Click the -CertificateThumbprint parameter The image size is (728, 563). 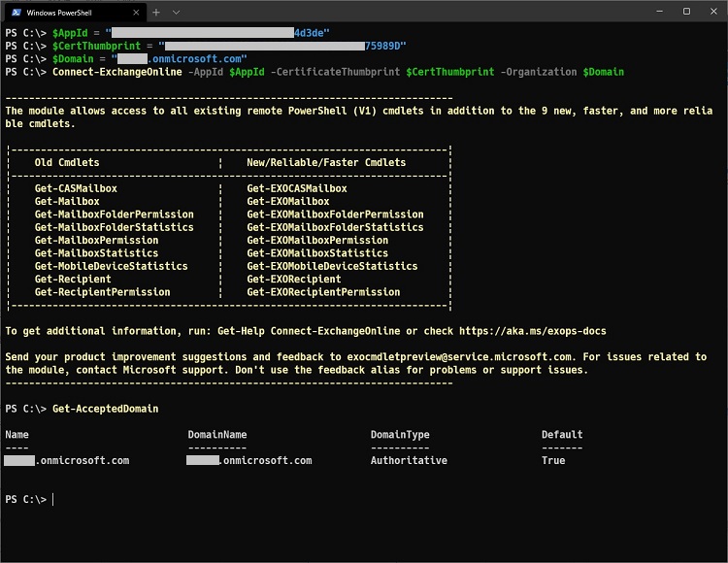[335, 72]
